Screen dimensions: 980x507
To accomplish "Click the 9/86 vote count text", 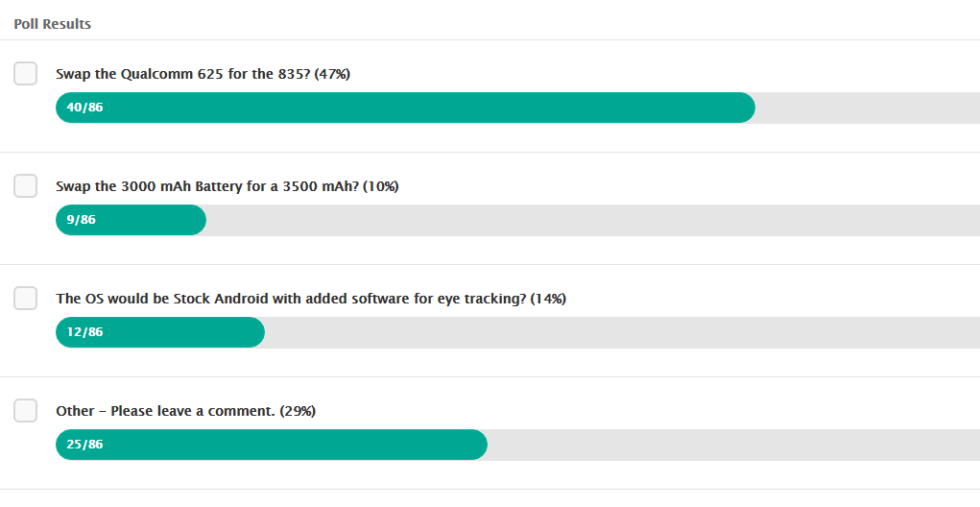I will [82, 220].
